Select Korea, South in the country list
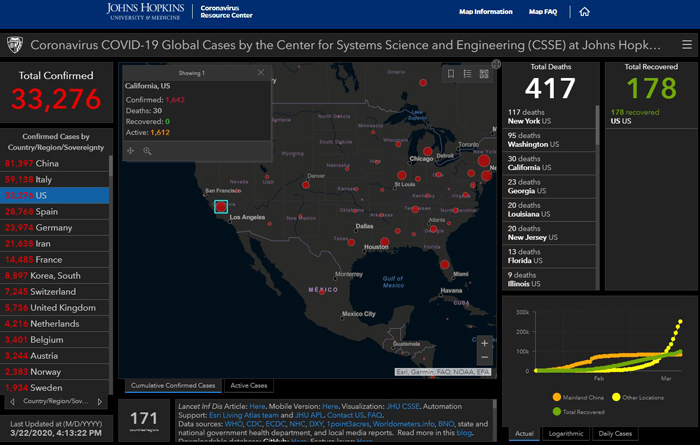The width and height of the screenshot is (700, 445). [54, 276]
